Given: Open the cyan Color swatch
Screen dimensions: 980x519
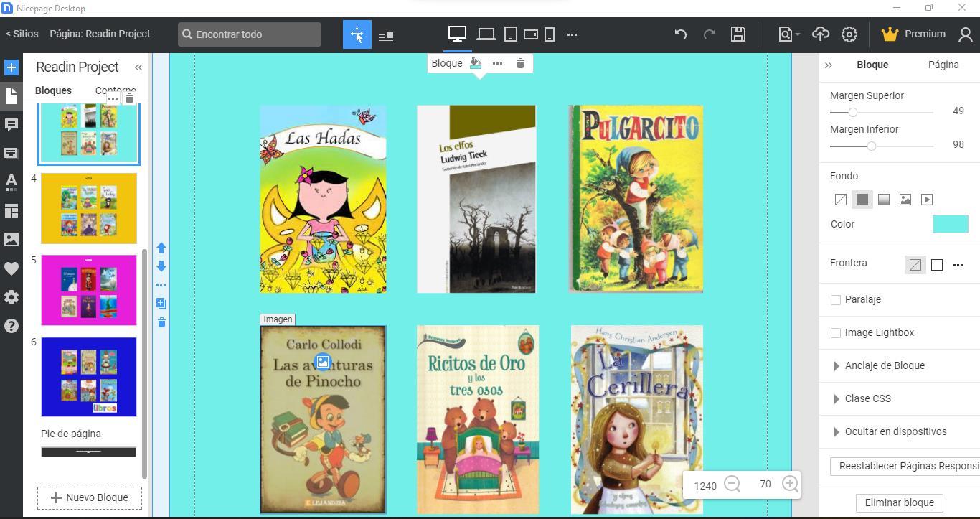Looking at the screenshot, I should pyautogui.click(x=951, y=224).
